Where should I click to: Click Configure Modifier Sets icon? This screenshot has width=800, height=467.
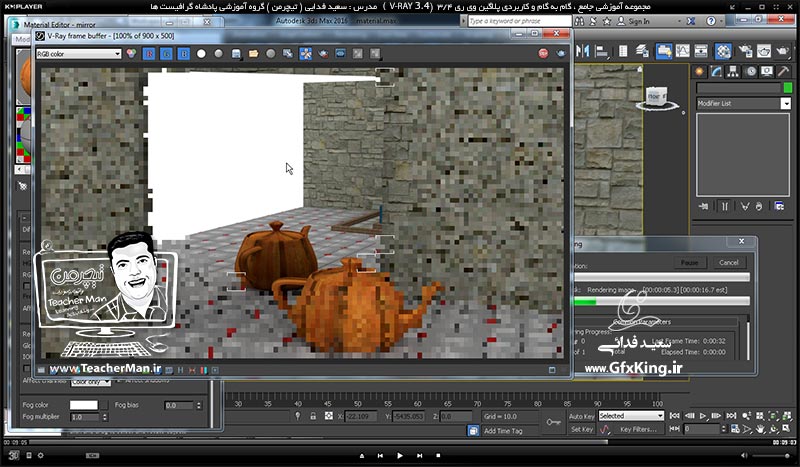coord(779,206)
